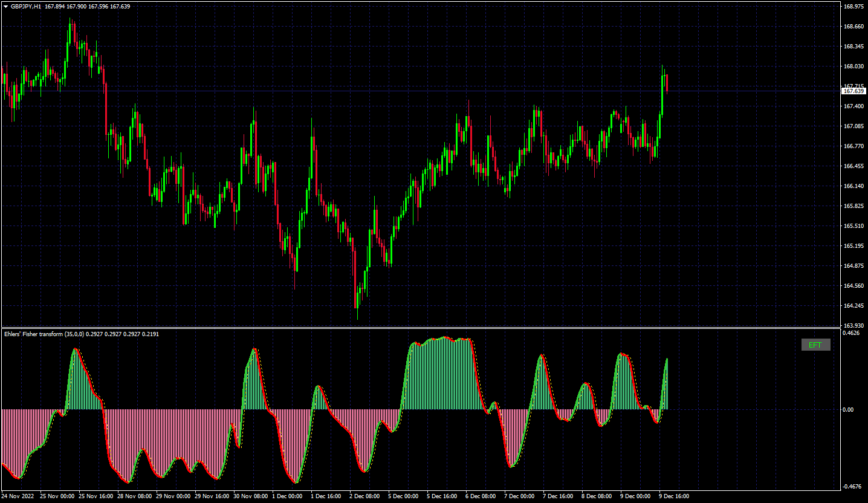This screenshot has width=868, height=503.
Task: Click the 2 Dec 08:00 time label
Action: [x=364, y=496]
